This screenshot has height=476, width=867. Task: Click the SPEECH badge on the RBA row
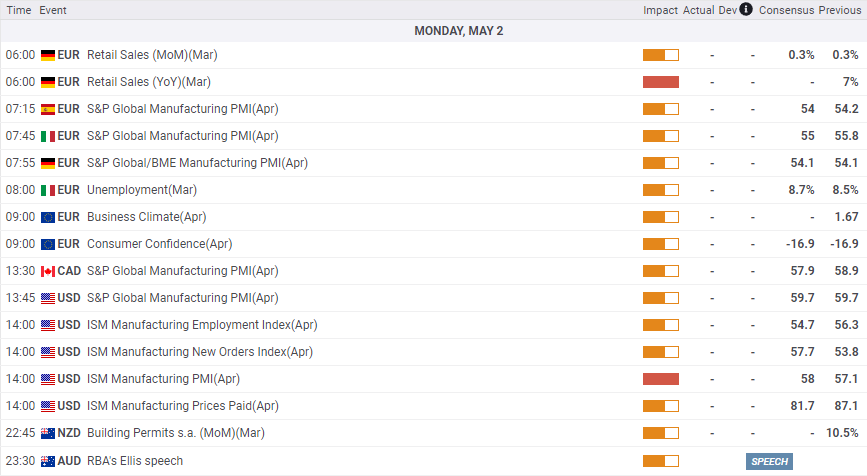click(x=768, y=461)
